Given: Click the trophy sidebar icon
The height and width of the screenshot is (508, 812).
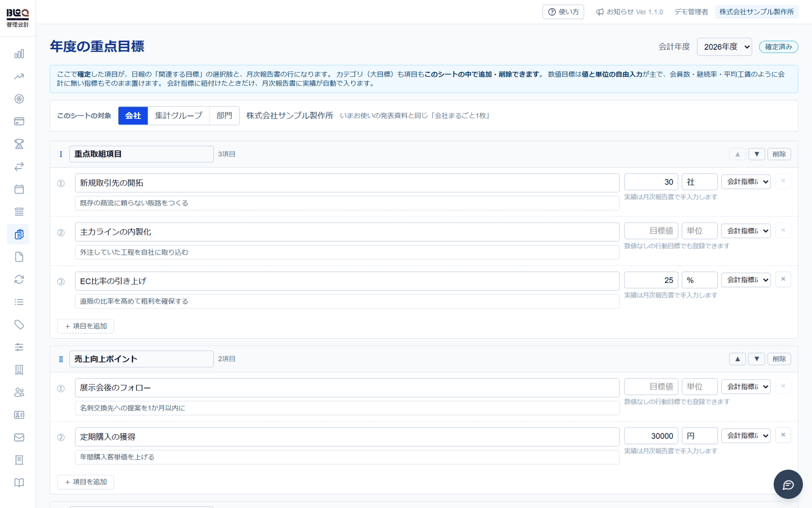Looking at the screenshot, I should [x=19, y=144].
